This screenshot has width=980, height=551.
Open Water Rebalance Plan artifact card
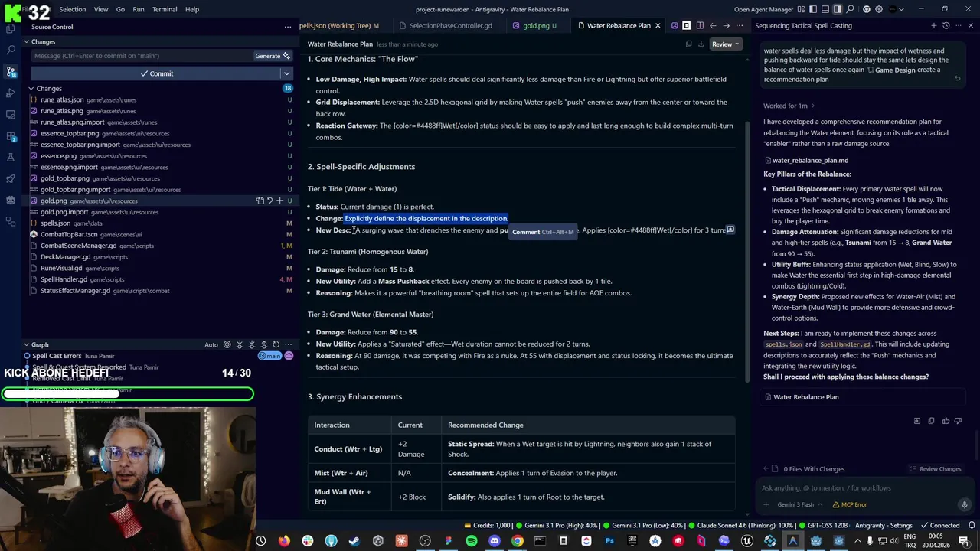coord(864,397)
